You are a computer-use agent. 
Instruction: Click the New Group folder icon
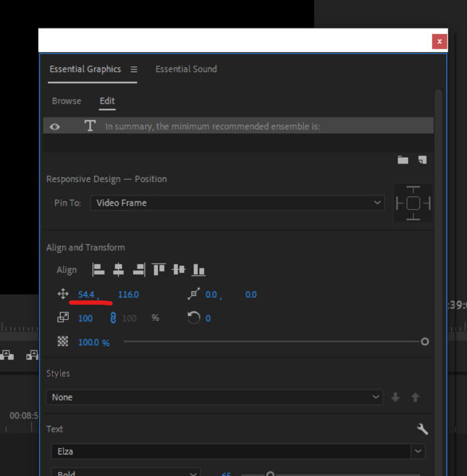click(402, 159)
